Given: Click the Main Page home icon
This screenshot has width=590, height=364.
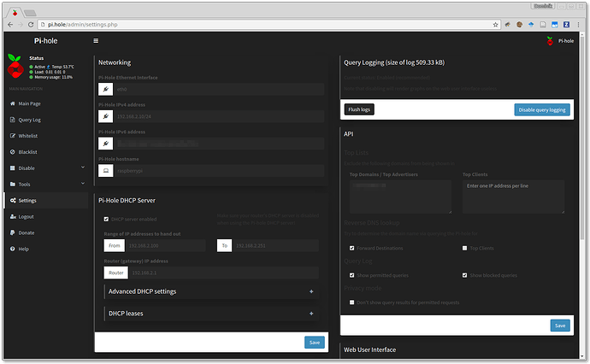Looking at the screenshot, I should [13, 103].
